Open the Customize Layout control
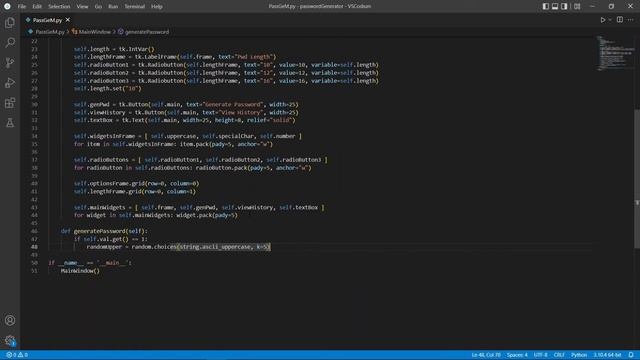Image resolution: width=640 pixels, height=360 pixels. 577,6
